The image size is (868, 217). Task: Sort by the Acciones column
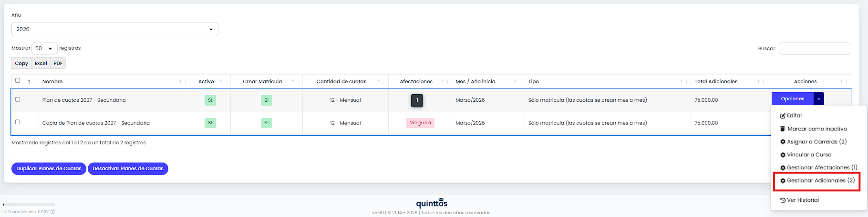809,81
